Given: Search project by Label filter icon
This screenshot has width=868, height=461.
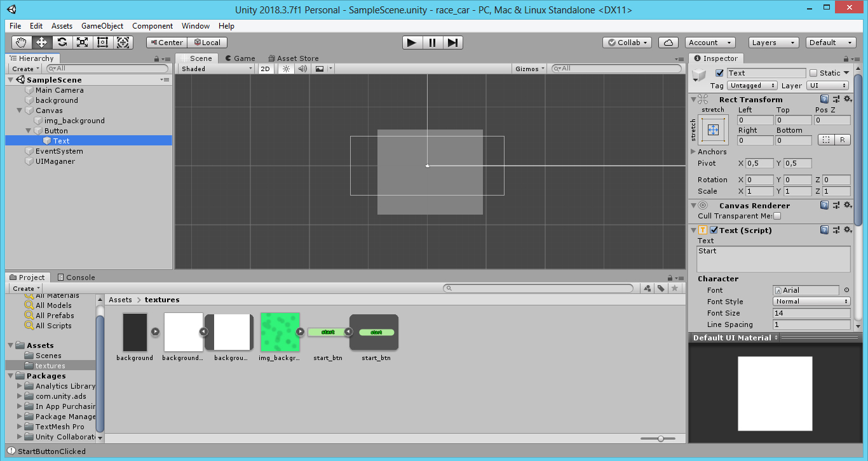Looking at the screenshot, I should [661, 288].
